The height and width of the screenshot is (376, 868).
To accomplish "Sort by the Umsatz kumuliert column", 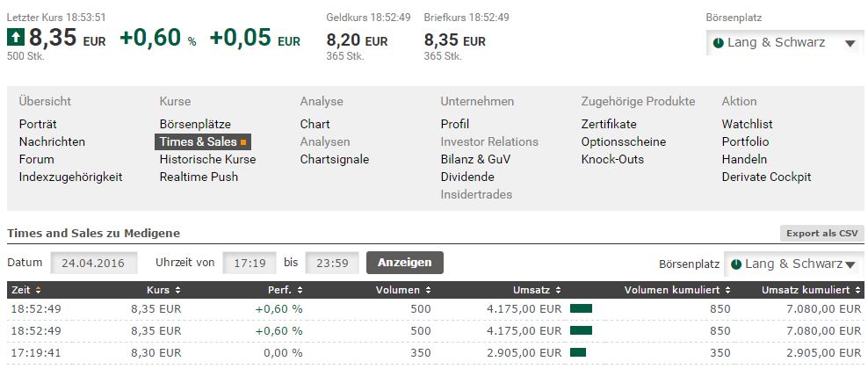I will pyautogui.click(x=857, y=290).
